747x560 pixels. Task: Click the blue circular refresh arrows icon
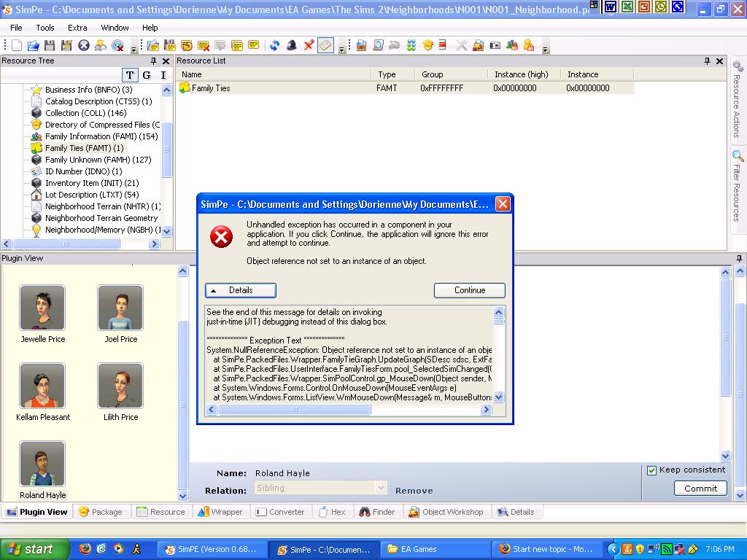tap(274, 46)
